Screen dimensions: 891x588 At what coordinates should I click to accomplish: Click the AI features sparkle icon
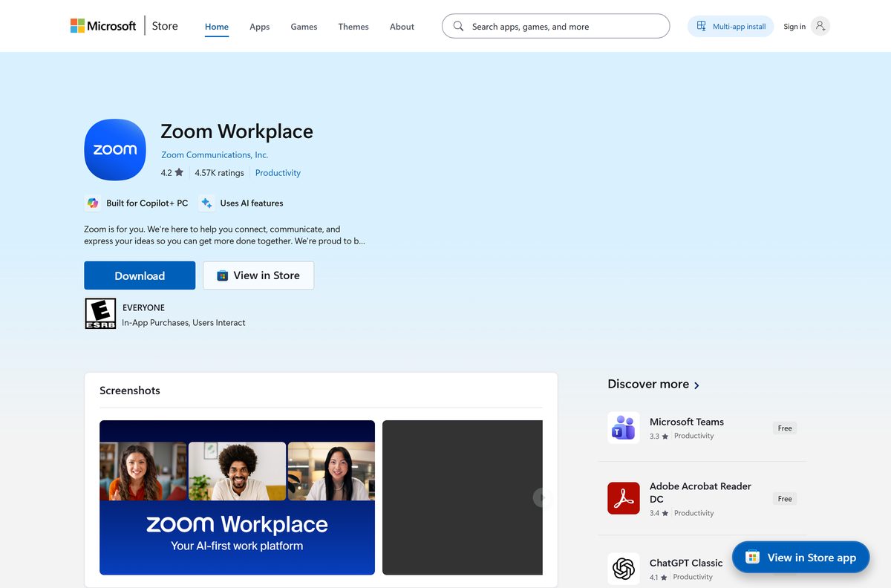pos(206,203)
